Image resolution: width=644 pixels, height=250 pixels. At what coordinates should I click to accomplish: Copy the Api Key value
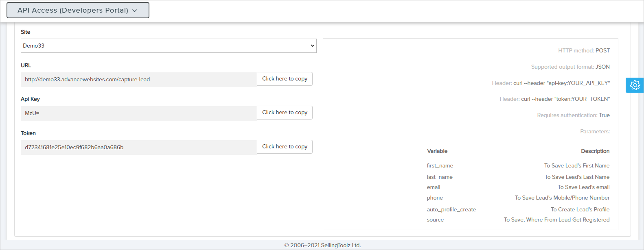tap(285, 113)
